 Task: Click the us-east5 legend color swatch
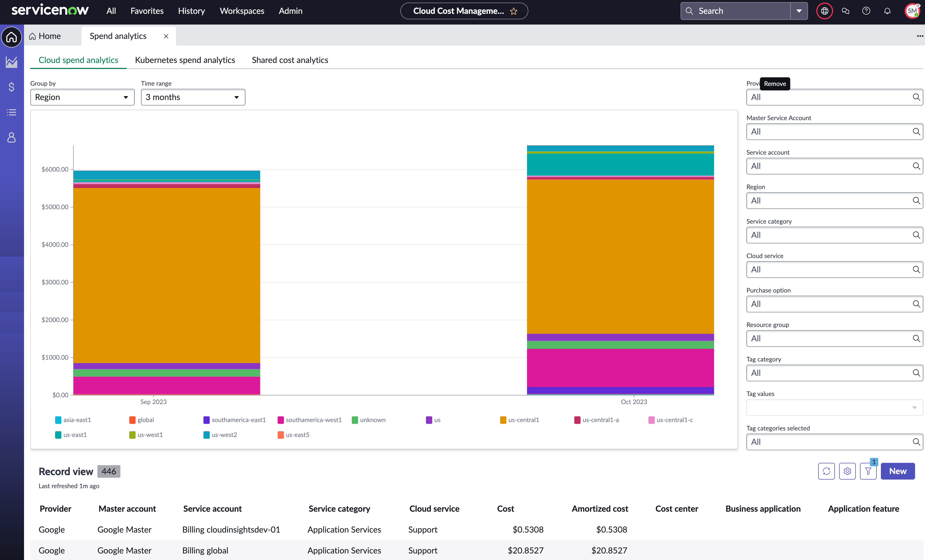click(x=280, y=435)
